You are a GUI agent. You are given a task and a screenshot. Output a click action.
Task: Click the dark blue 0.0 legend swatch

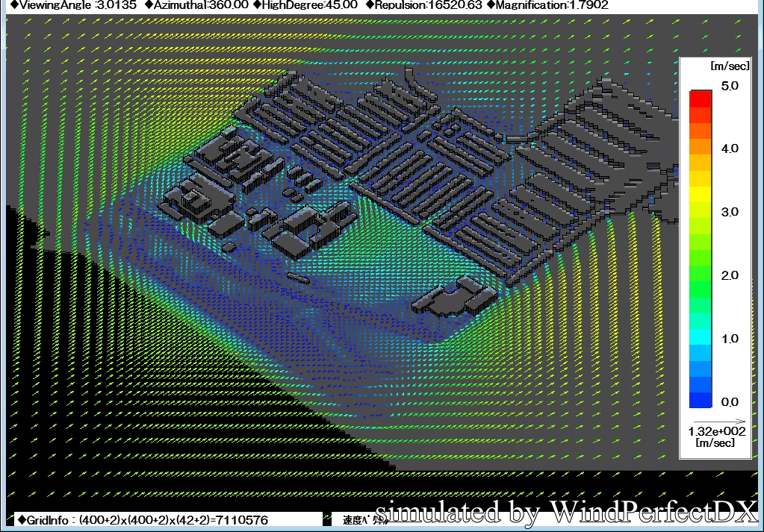click(701, 401)
